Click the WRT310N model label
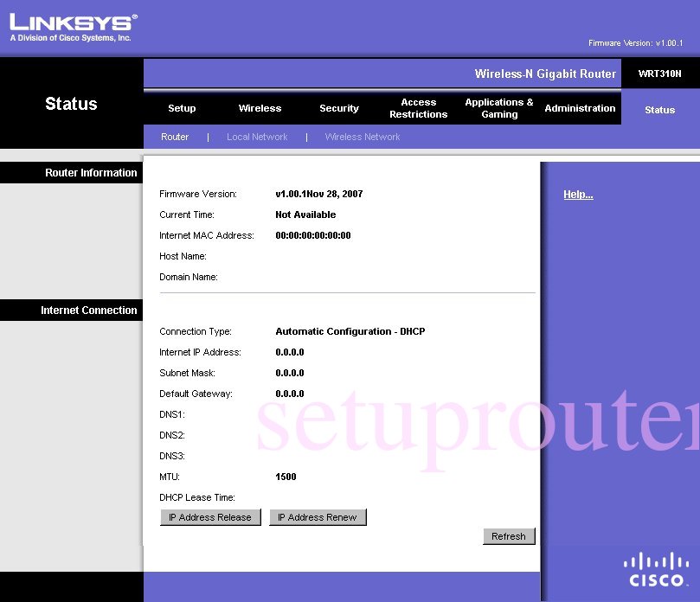 tap(659, 73)
